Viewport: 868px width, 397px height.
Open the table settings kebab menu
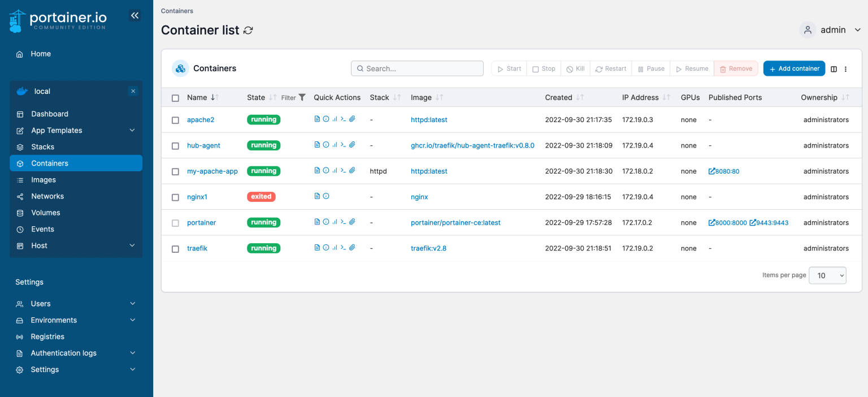(x=845, y=68)
